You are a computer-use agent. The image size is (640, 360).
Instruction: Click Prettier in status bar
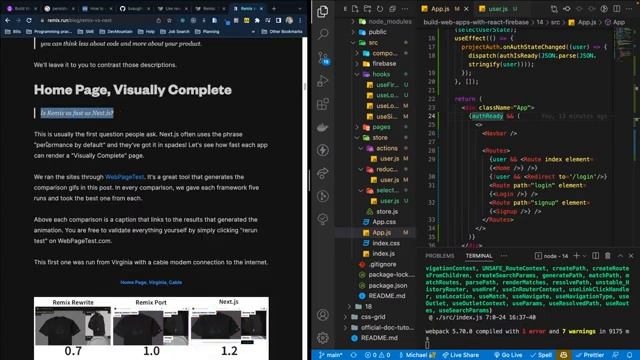coord(590,355)
